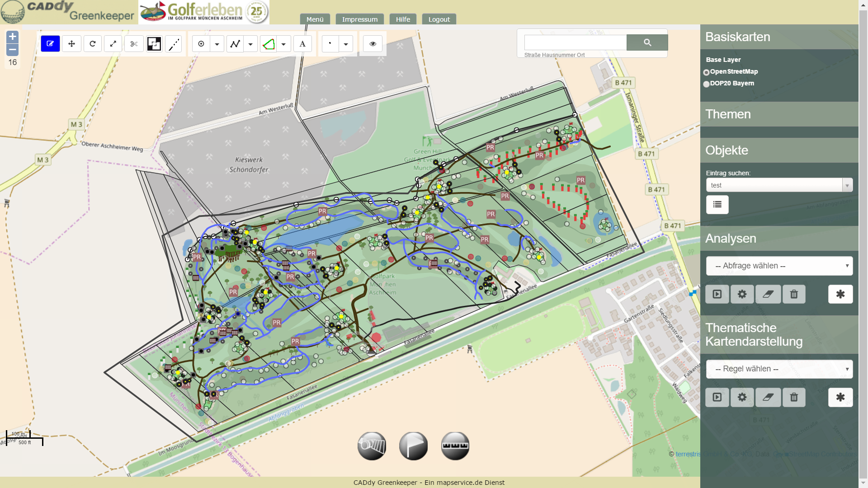Click the address search magnifier button

tap(647, 42)
